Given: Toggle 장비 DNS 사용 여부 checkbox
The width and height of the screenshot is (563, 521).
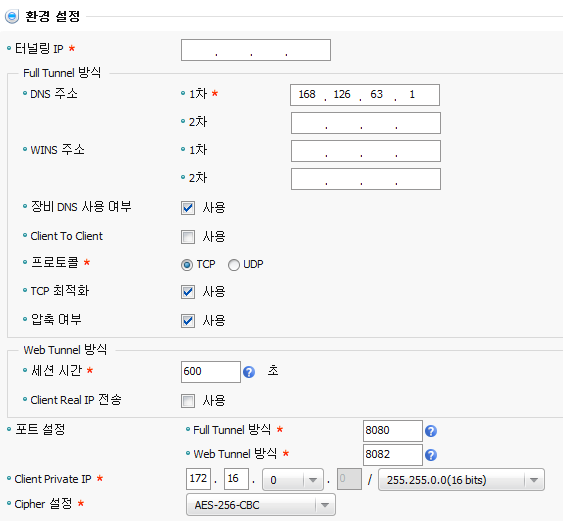Looking at the screenshot, I should pyautogui.click(x=188, y=208).
